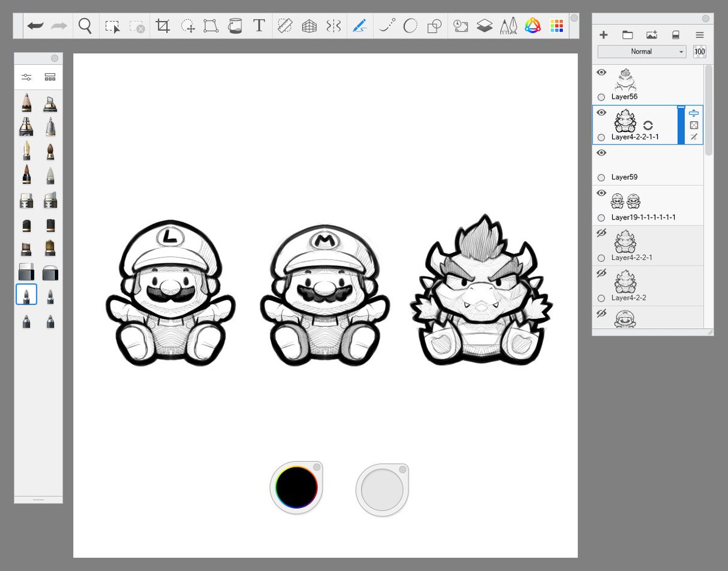The height and width of the screenshot is (571, 728).
Task: Click the circle marker beside Layer56
Action: [x=601, y=97]
